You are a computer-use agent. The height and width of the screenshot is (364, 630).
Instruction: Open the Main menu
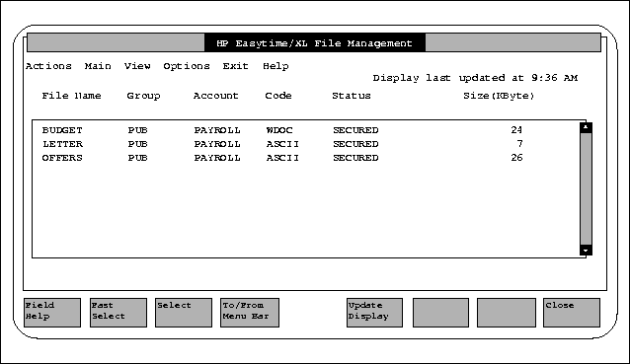[98, 66]
